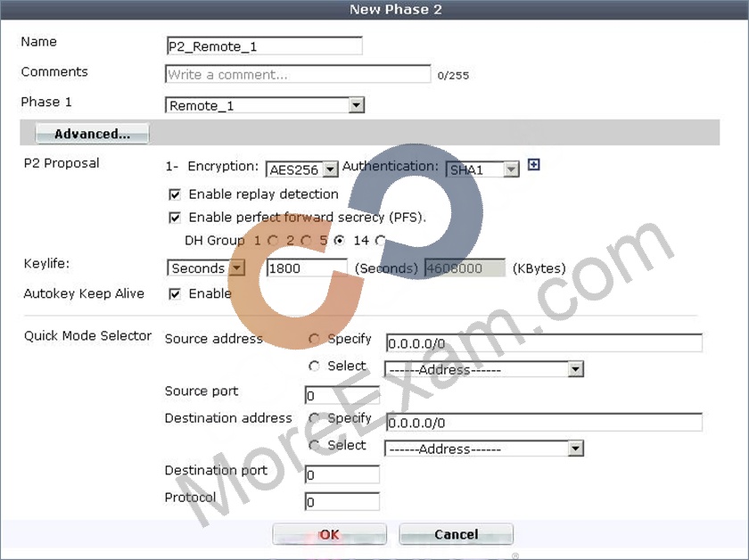Choose Select option for destination address
The height and width of the screenshot is (560, 749).
314,445
